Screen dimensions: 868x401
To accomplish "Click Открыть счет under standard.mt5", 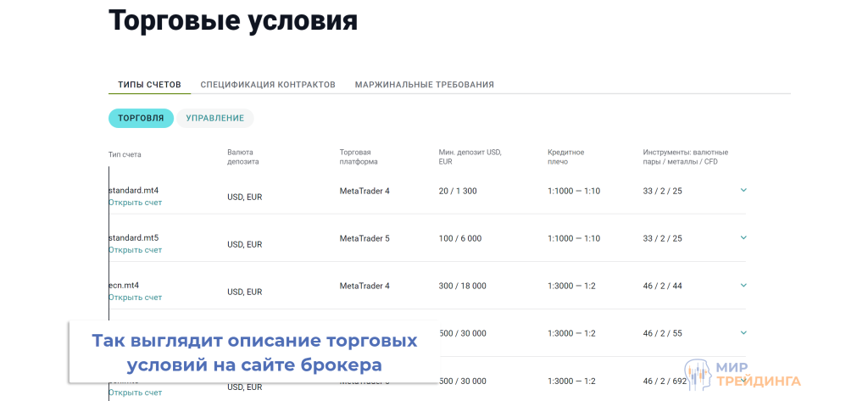I will click(x=135, y=250).
